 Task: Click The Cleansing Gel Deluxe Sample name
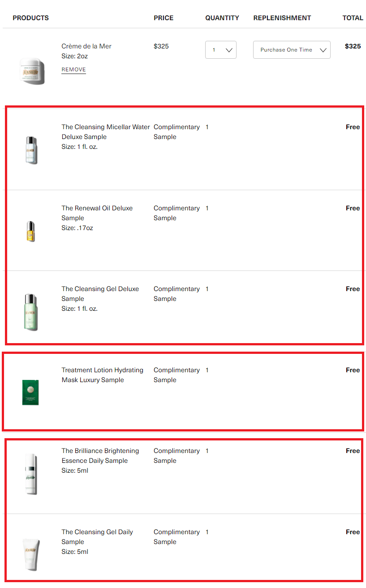click(100, 293)
